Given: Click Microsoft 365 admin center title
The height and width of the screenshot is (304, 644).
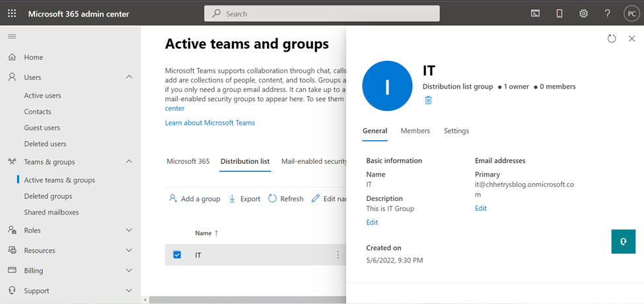Looking at the screenshot, I should click(79, 14).
